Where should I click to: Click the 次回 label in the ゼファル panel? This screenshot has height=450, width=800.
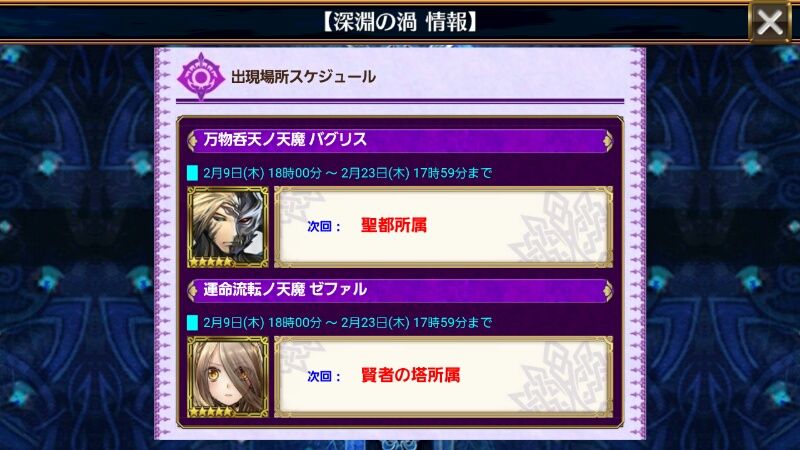point(324,377)
